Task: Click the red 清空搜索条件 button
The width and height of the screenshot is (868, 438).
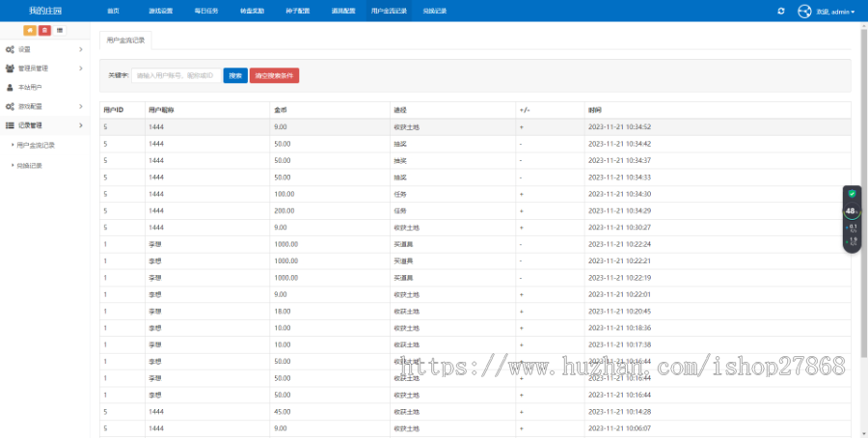Action: pyautogui.click(x=274, y=76)
